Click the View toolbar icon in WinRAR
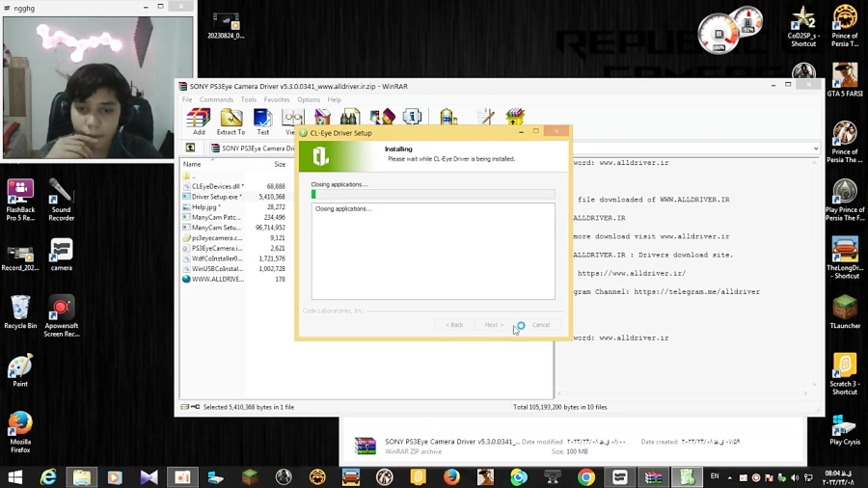 coord(289,122)
